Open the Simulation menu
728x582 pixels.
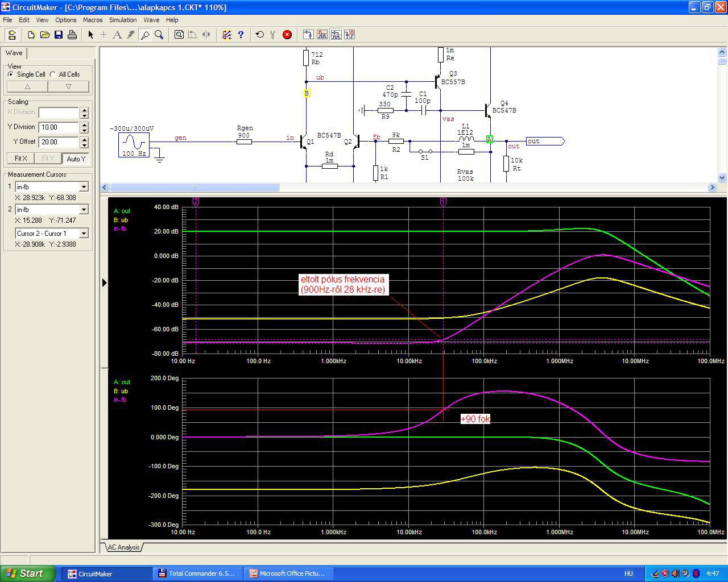(x=123, y=20)
